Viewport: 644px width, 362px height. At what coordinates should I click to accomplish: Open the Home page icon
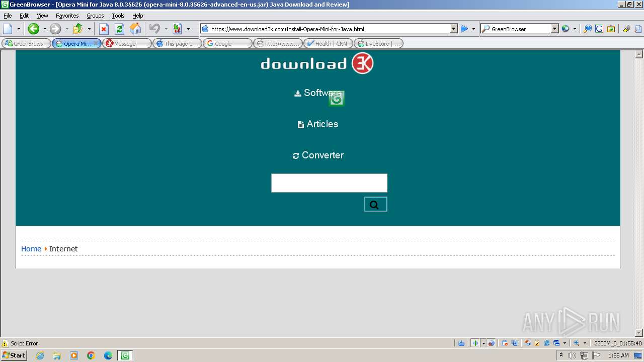[135, 29]
